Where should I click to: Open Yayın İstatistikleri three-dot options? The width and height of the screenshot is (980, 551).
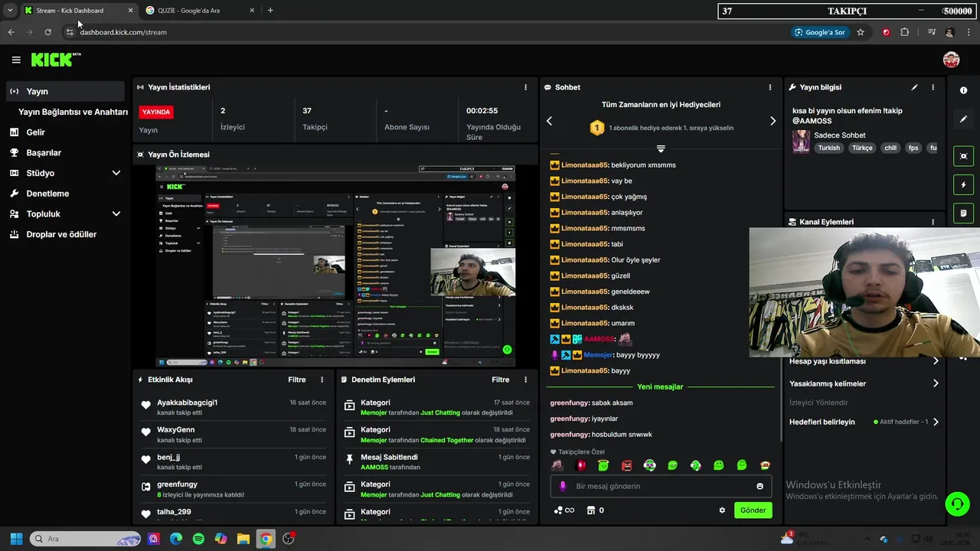(525, 87)
